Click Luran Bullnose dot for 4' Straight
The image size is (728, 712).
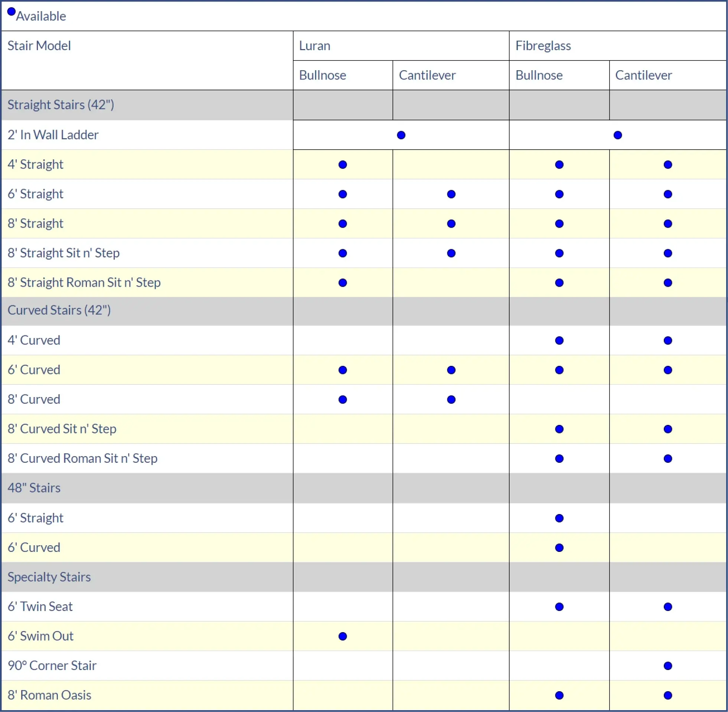click(x=342, y=165)
